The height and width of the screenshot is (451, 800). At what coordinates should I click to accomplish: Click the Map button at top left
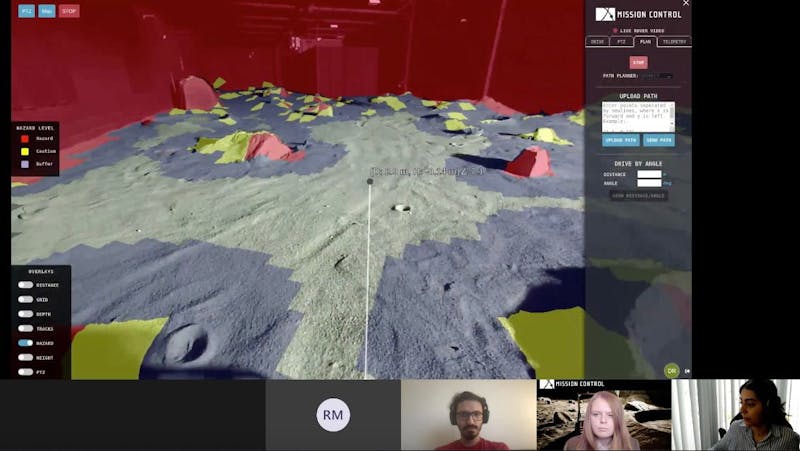(47, 11)
